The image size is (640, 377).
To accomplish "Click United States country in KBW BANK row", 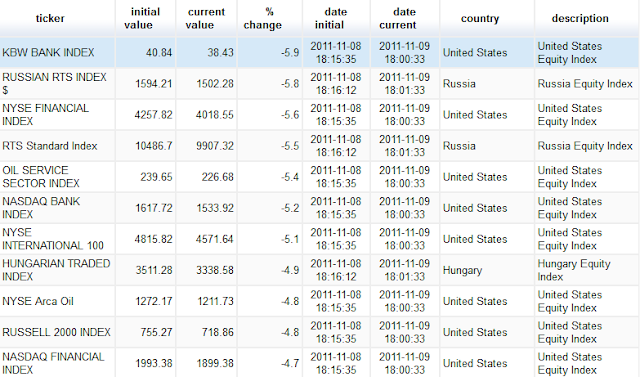I will [475, 53].
